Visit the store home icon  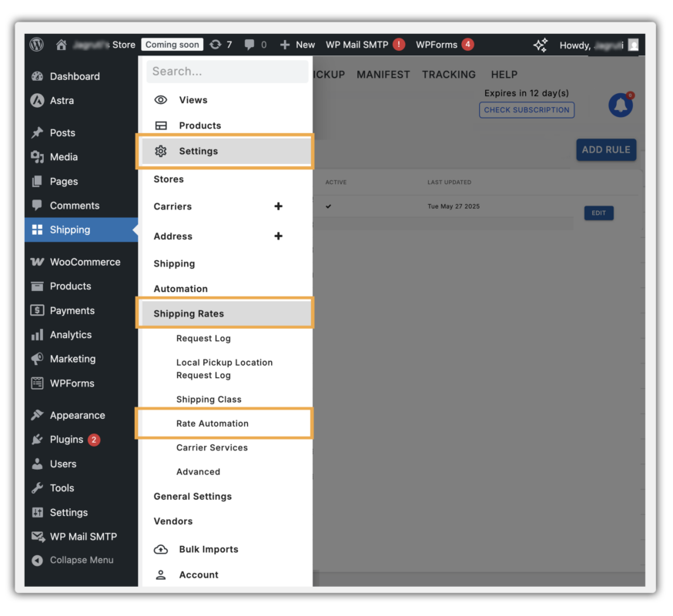point(62,45)
